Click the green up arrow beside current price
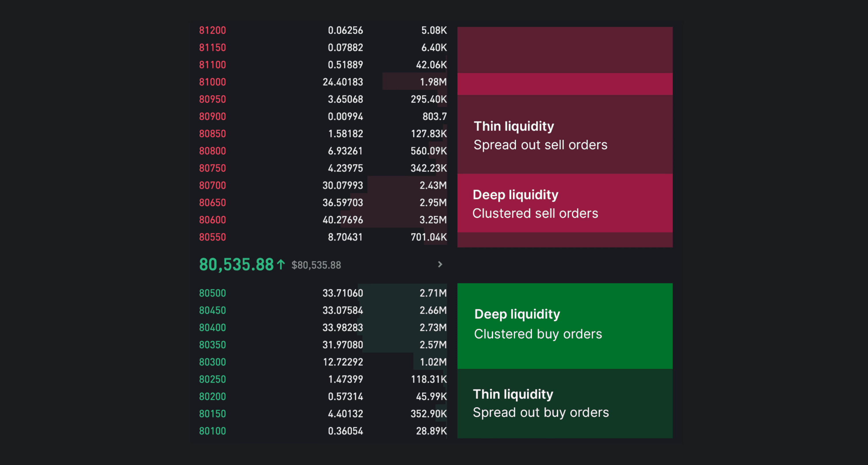 tap(280, 264)
